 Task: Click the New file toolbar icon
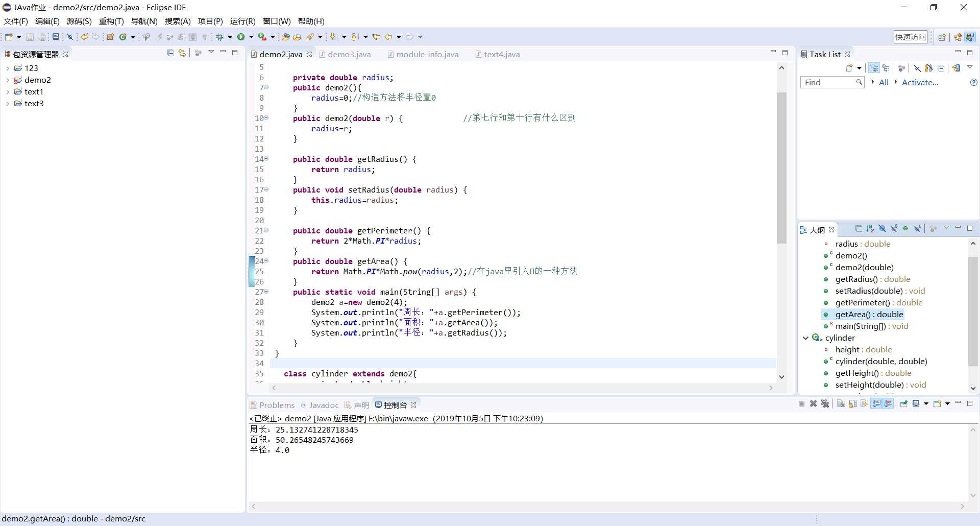click(x=9, y=37)
